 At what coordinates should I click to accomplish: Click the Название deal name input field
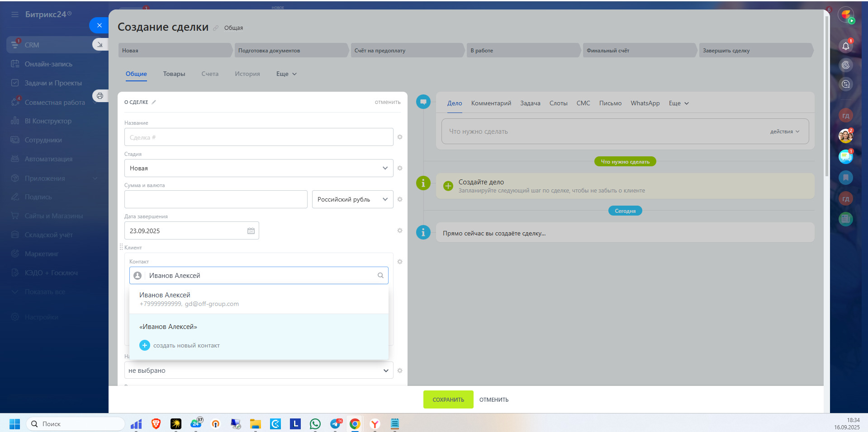click(258, 137)
